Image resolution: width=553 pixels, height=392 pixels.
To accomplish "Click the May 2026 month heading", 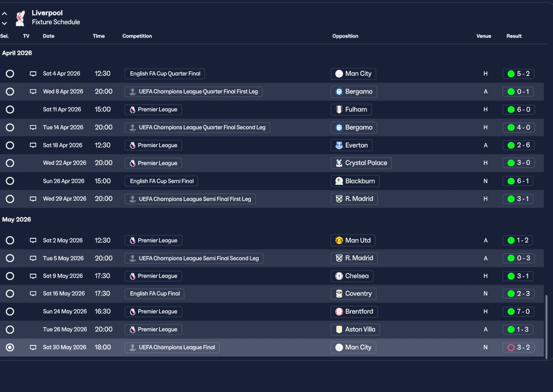I will (16, 220).
